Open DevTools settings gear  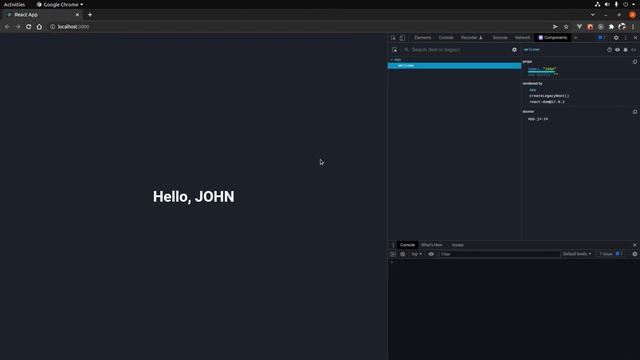point(616,38)
